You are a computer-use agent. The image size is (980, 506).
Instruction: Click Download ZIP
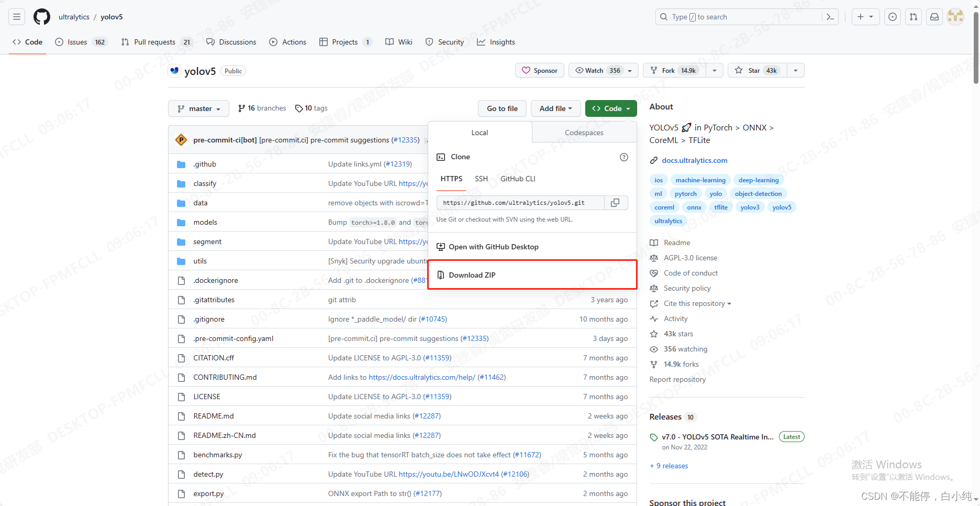tap(532, 275)
